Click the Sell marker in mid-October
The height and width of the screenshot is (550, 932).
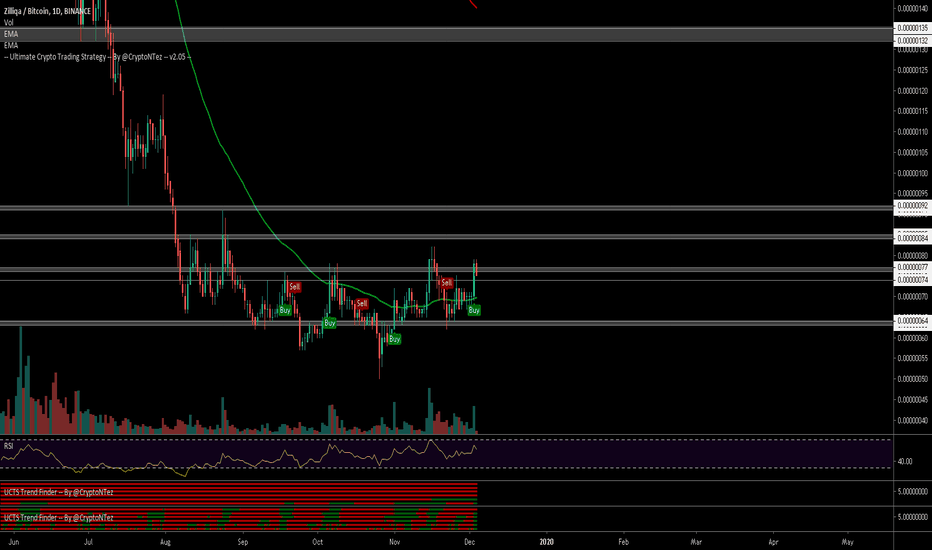pos(361,303)
